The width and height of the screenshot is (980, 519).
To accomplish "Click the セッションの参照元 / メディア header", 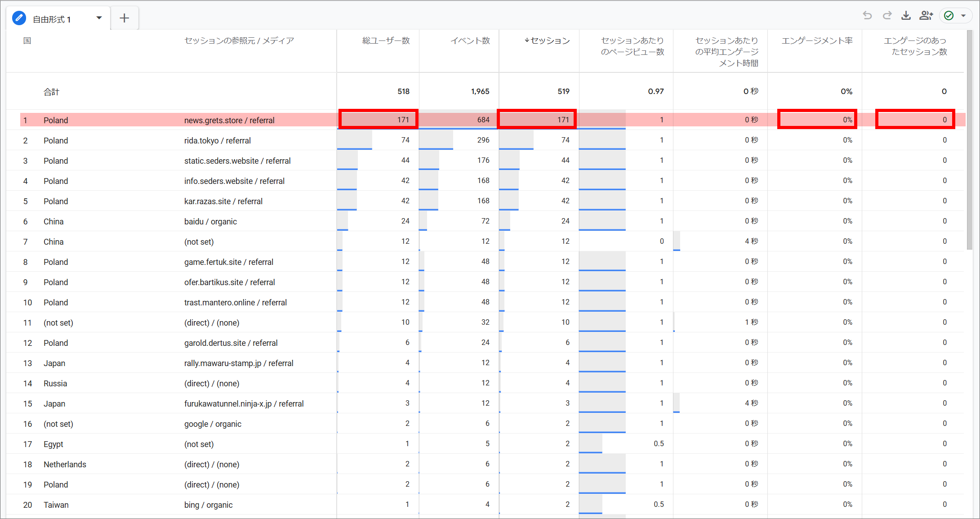I will click(239, 41).
